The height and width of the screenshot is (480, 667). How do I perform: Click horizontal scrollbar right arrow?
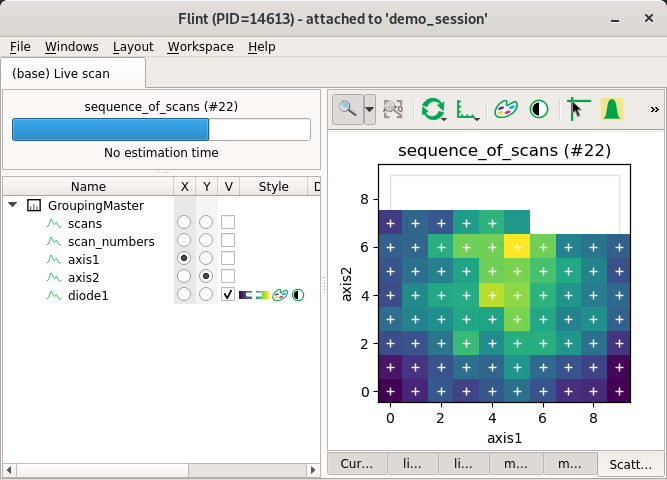(314, 470)
